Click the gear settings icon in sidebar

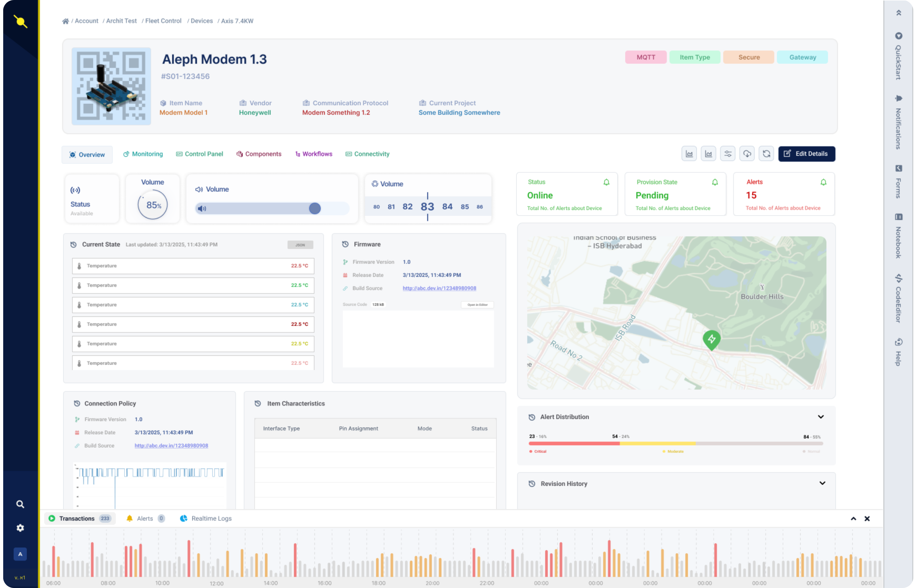click(20, 528)
